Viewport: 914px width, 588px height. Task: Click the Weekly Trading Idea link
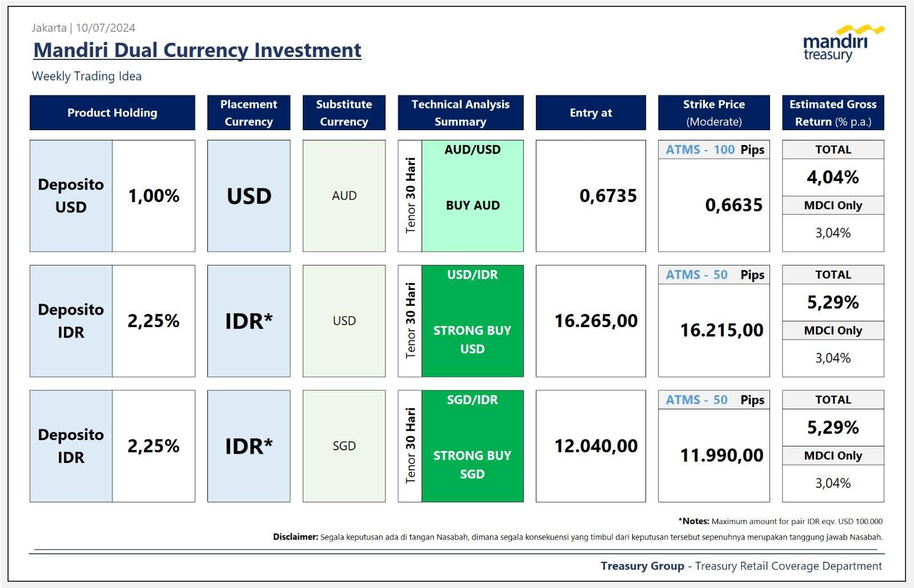click(87, 75)
